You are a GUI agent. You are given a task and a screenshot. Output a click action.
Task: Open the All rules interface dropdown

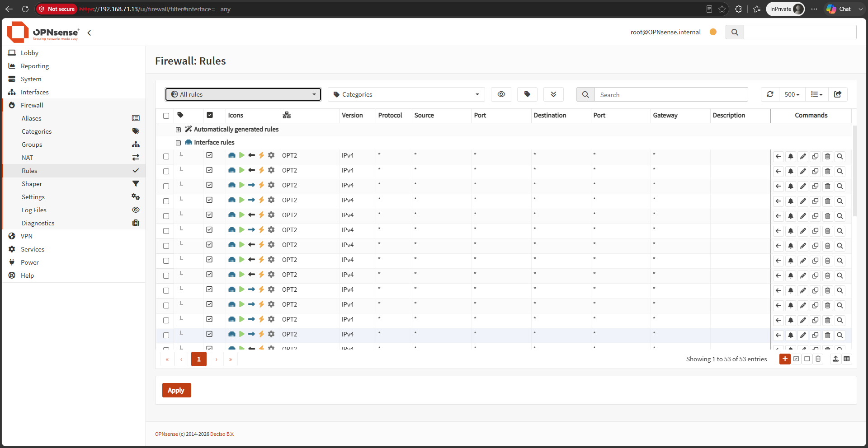243,94
